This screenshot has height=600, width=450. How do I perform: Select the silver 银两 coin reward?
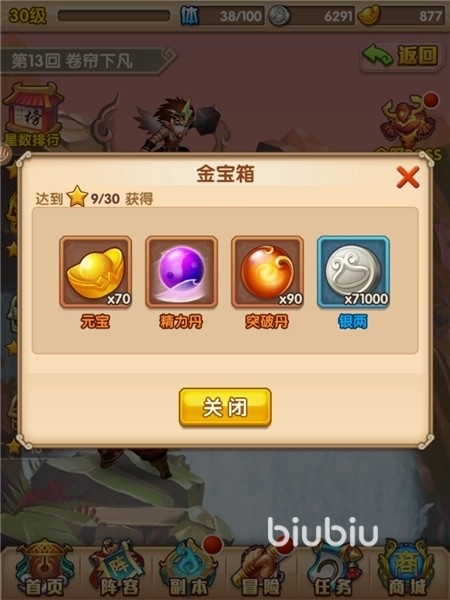click(353, 272)
